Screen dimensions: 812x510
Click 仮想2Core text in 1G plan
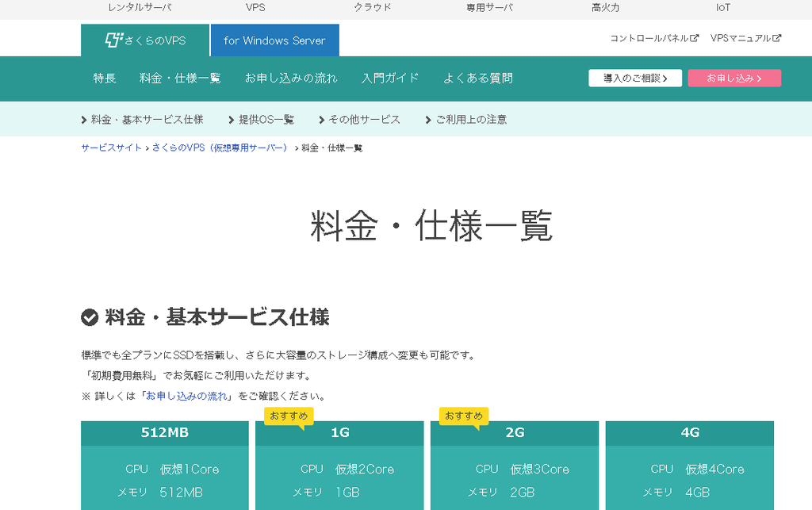click(365, 469)
